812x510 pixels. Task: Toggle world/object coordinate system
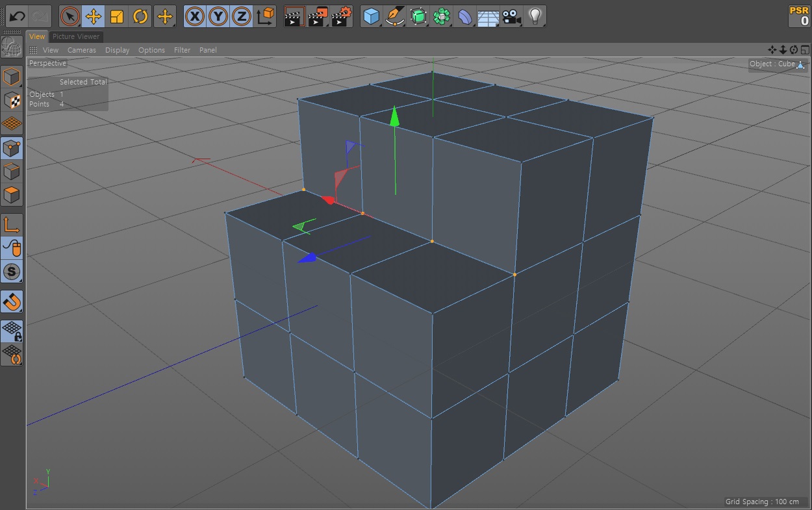(265, 16)
